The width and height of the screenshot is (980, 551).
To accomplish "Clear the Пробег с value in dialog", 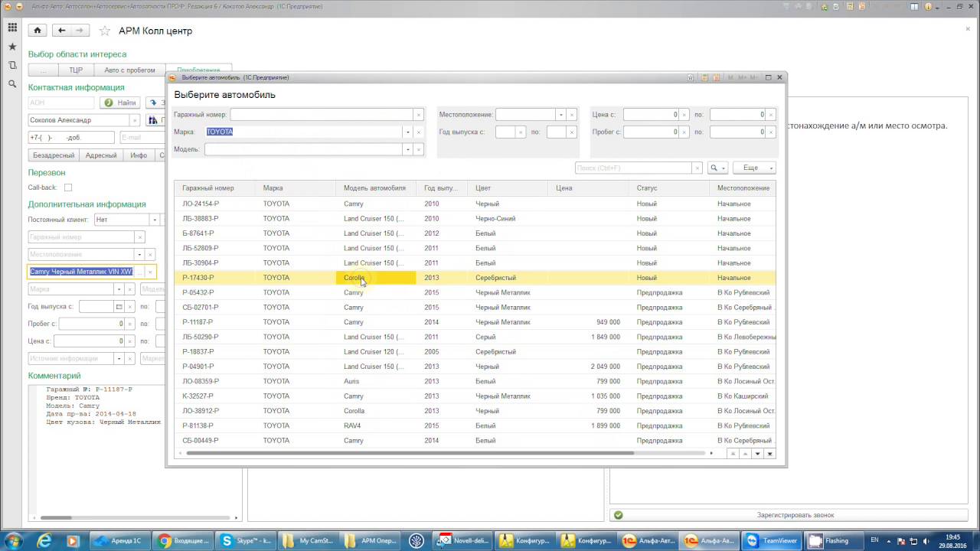I will [684, 132].
